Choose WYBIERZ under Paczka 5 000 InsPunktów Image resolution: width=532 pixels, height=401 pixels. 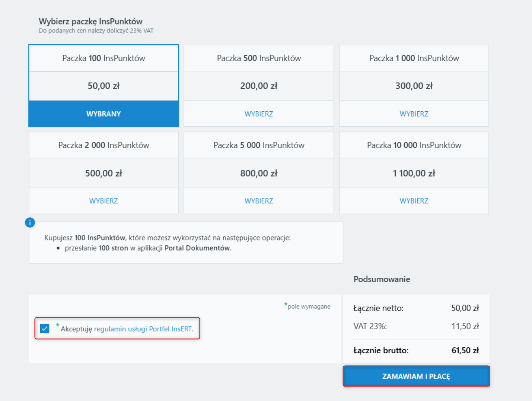(x=259, y=201)
